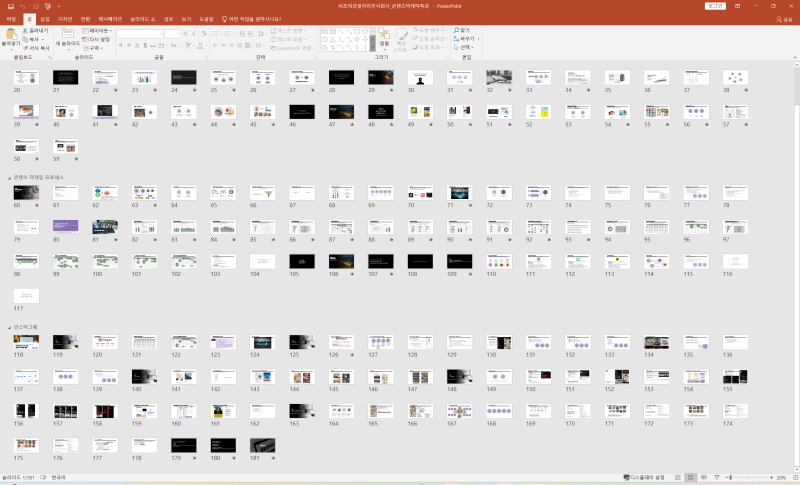
Task: Switch to Design (디자인) ribbon tab
Action: (x=65, y=19)
